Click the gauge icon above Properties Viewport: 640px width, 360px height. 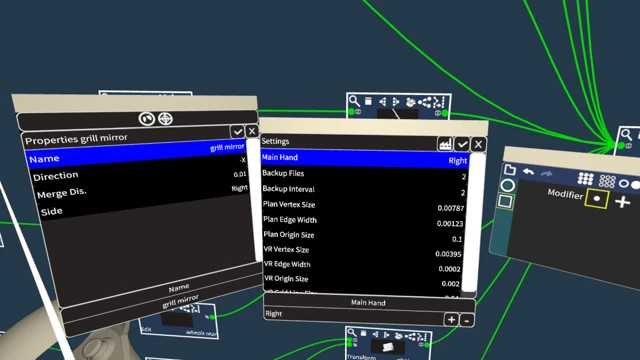(147, 119)
